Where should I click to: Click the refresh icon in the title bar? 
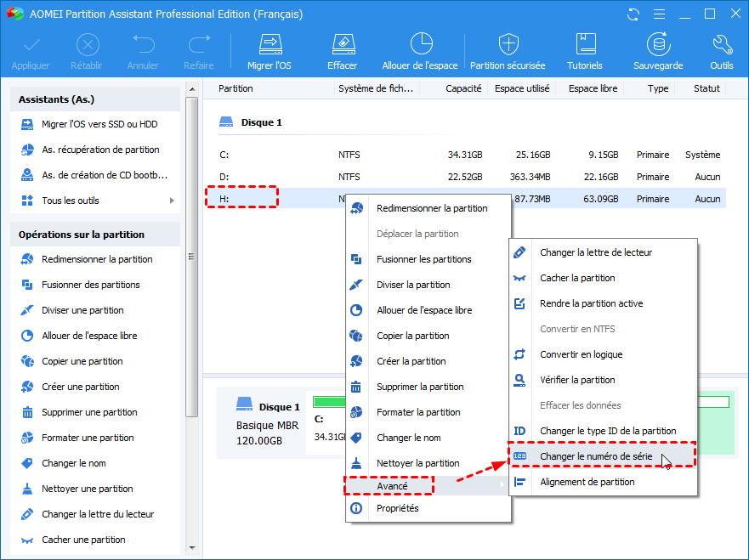tap(633, 14)
